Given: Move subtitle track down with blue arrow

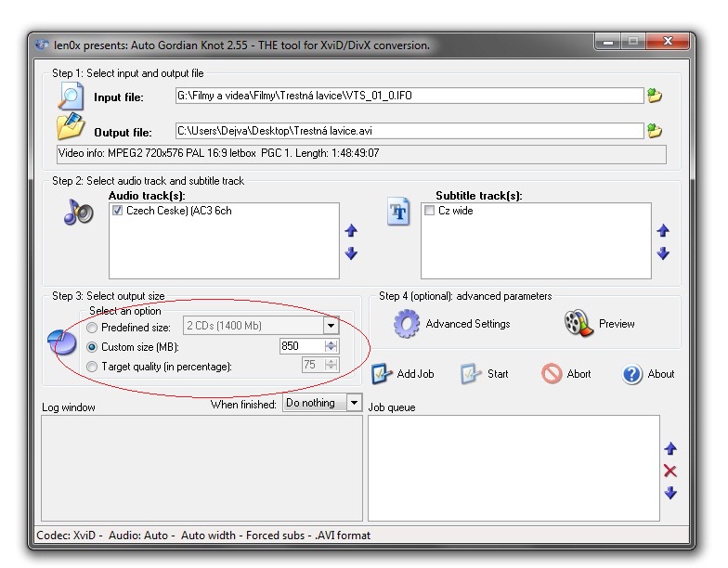Looking at the screenshot, I should [x=663, y=252].
